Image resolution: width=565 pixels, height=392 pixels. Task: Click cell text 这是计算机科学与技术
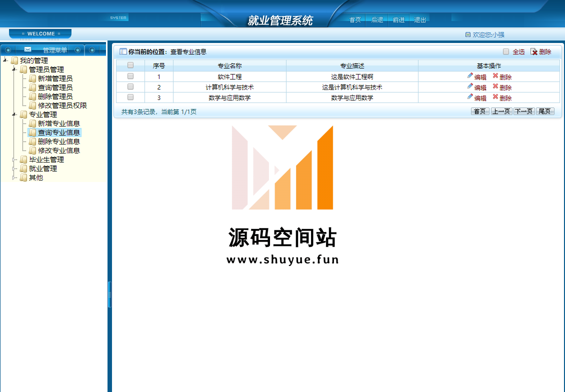[352, 87]
